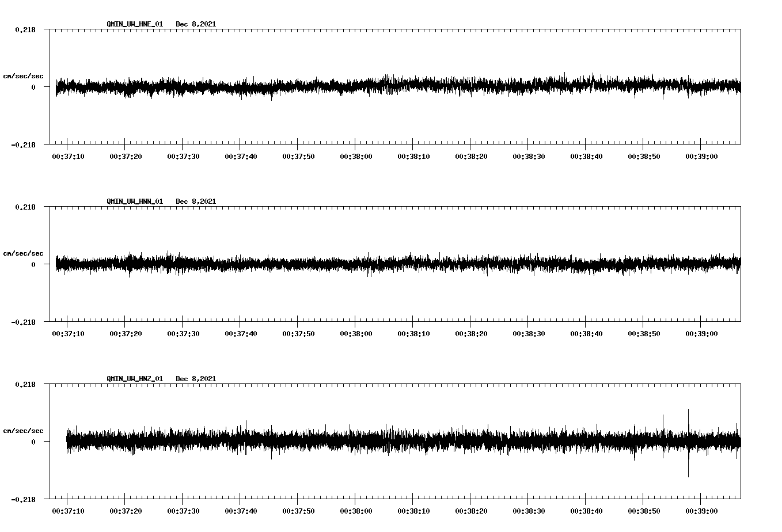The height and width of the screenshot is (532, 782).
Task: Click time label 00:37:20 under HNN plot
Action: [126, 334]
